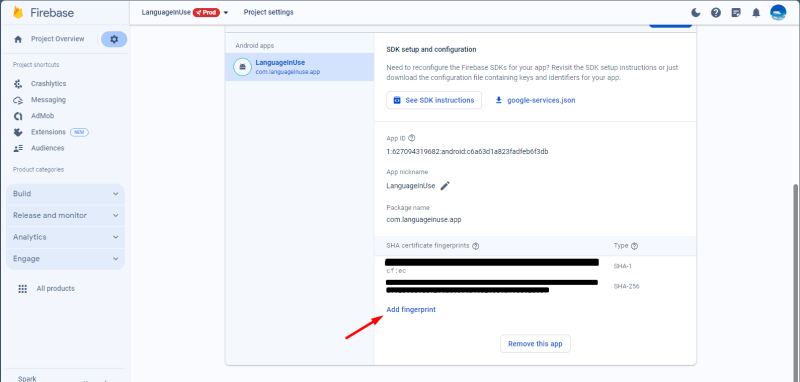Open the project settings gear icon
This screenshot has height=382, width=800.
point(114,39)
